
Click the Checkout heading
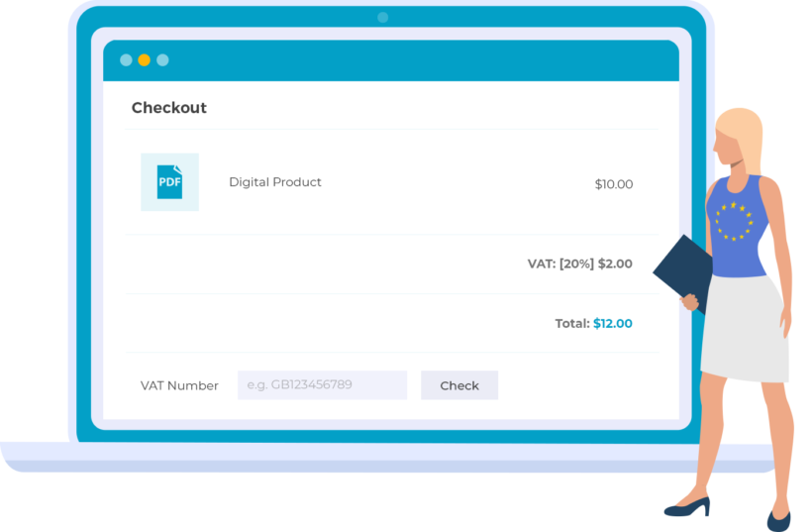pos(168,107)
